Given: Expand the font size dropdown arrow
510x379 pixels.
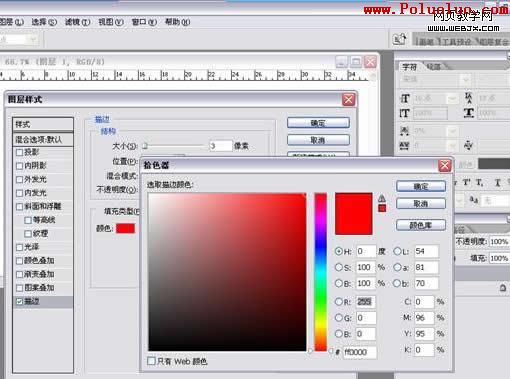Looking at the screenshot, I should [x=452, y=99].
